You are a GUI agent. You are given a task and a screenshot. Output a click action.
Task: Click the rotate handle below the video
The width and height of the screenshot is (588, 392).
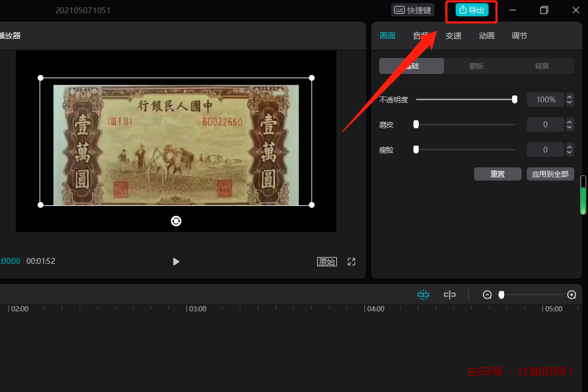(x=176, y=221)
